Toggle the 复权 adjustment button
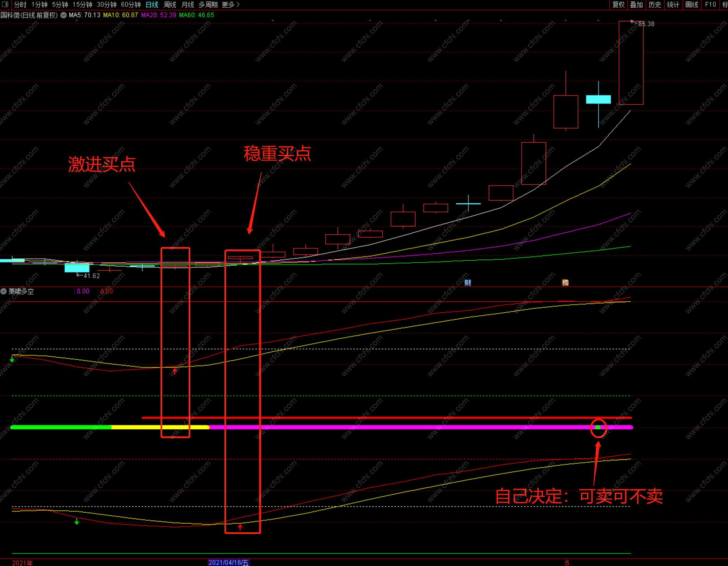The width and height of the screenshot is (728, 566). pyautogui.click(x=618, y=5)
